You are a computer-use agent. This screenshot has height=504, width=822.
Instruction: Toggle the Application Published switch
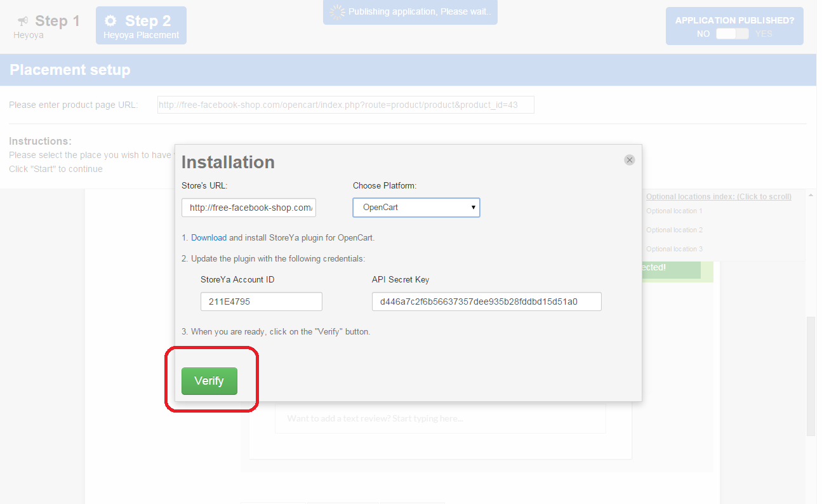[x=732, y=34]
